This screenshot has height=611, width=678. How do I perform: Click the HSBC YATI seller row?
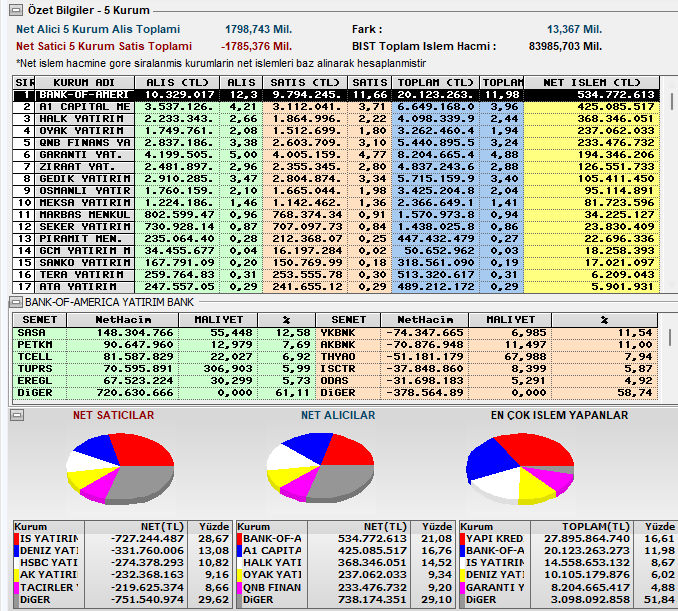point(122,563)
